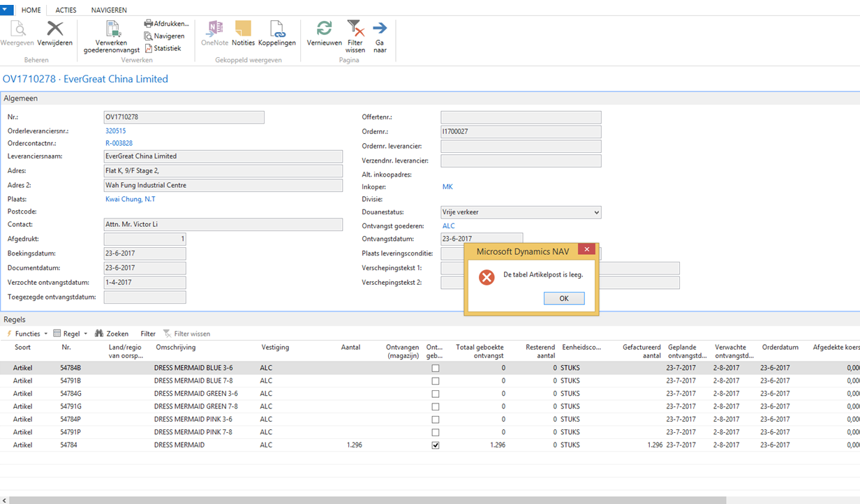Image resolution: width=860 pixels, height=504 pixels.
Task: Click Zoeken binoculars in Regels toolbar
Action: (x=112, y=334)
